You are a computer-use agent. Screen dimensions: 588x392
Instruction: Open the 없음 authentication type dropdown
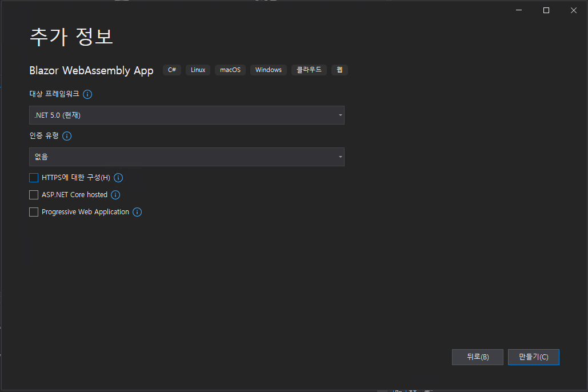coord(187,157)
